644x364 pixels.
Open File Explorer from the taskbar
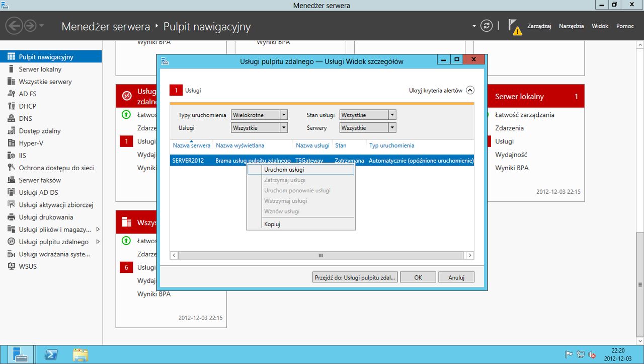(x=80, y=355)
